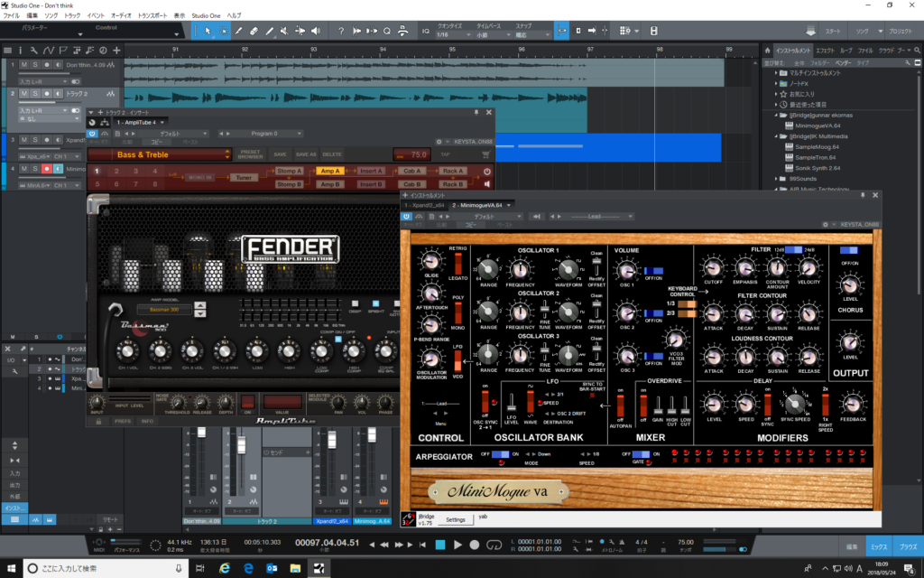Select the Arrow tool in the toolbar
The height and width of the screenshot is (578, 924).
tap(208, 32)
